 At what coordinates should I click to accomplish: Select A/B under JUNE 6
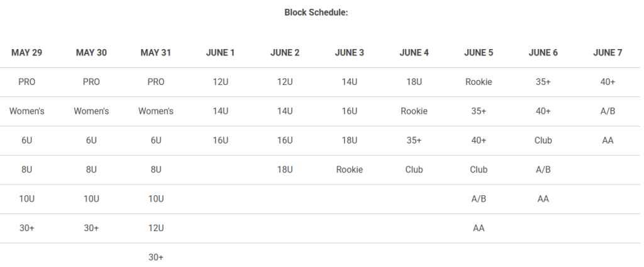[x=543, y=169]
